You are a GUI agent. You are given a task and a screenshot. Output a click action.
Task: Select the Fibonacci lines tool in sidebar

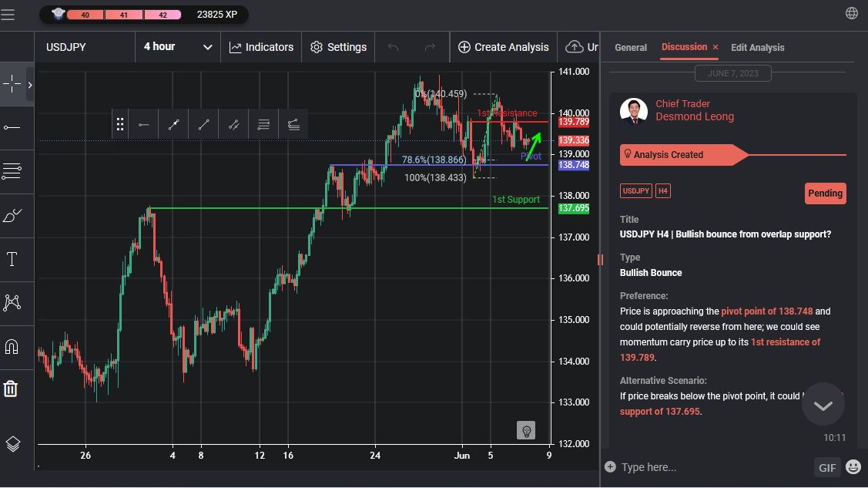pos(12,172)
